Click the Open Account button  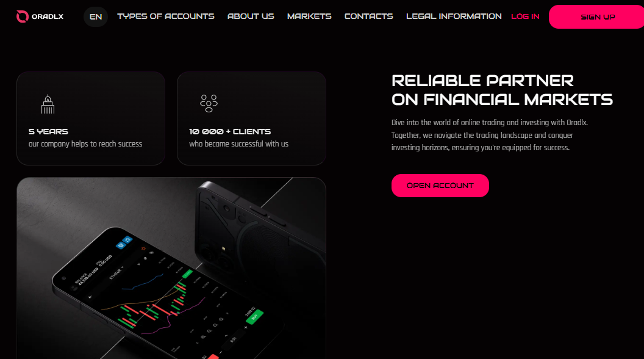pos(440,186)
